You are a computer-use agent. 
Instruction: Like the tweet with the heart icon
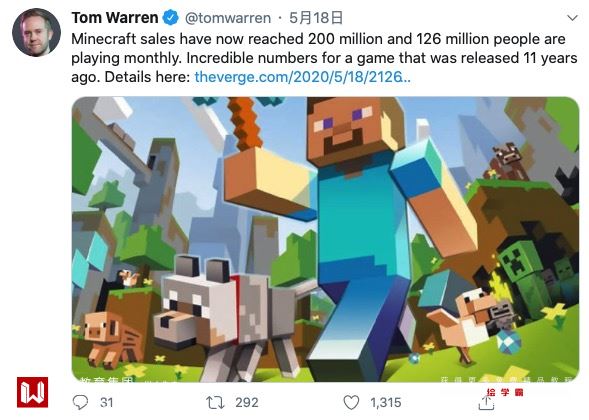pos(351,403)
